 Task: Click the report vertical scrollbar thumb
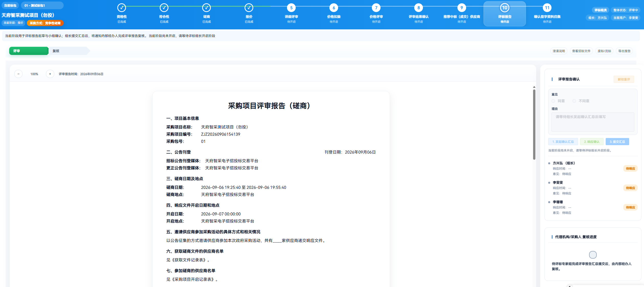534,124
